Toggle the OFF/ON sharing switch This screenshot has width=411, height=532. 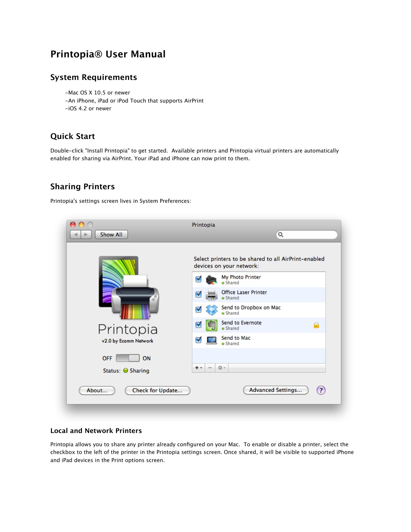click(x=128, y=358)
